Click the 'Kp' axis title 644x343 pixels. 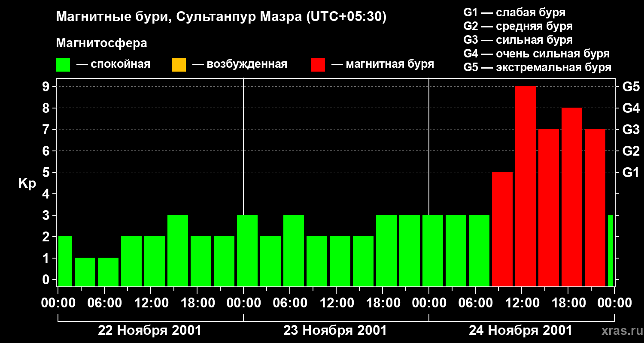coord(27,183)
